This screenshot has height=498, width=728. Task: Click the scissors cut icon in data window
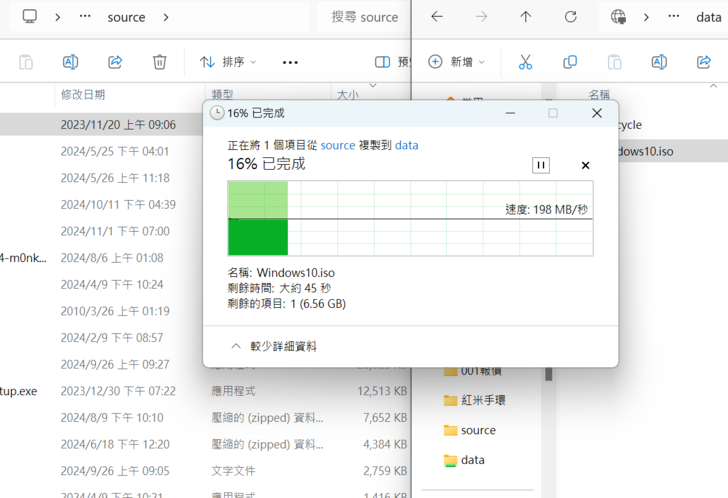pyautogui.click(x=525, y=62)
